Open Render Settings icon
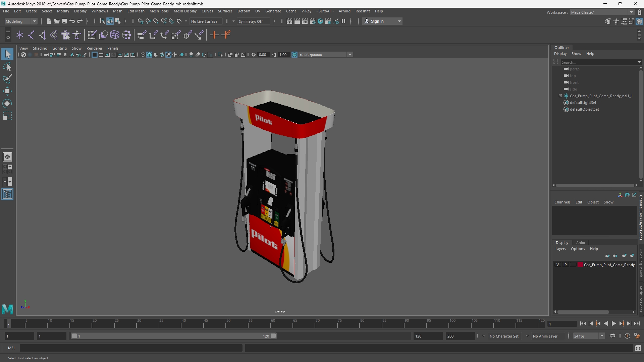This screenshot has height=362, width=644. pos(313,21)
